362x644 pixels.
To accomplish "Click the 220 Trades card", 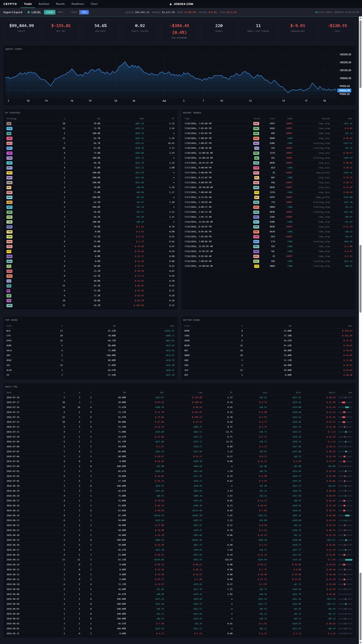I will (219, 31).
